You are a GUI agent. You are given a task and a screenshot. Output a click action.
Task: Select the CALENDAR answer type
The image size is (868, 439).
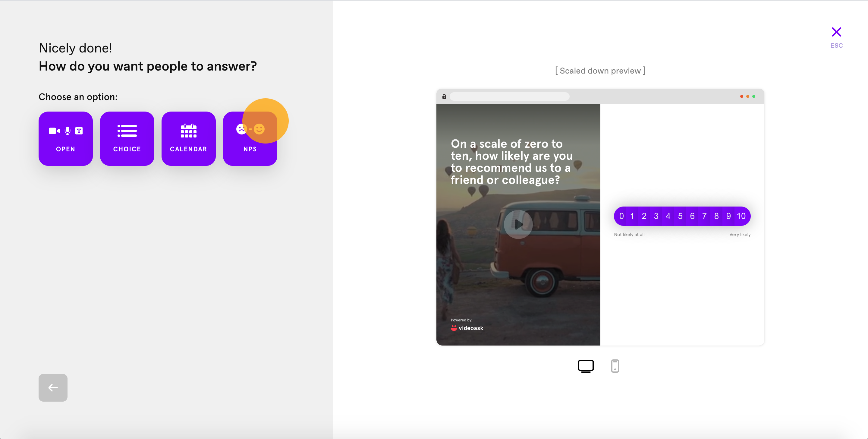click(188, 139)
